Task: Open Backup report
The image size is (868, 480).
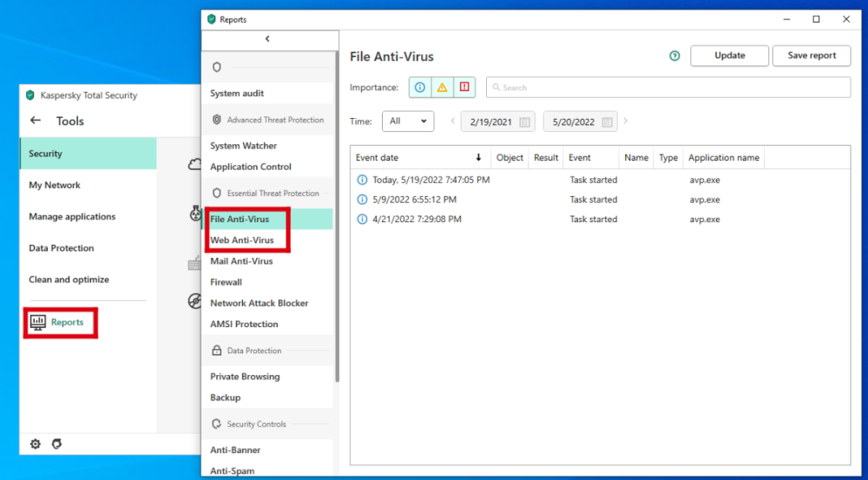Action: (x=226, y=398)
